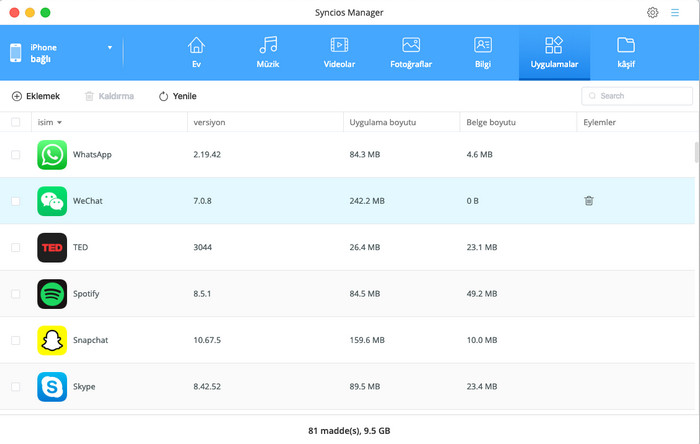Click the WeChat app icon
This screenshot has width=700, height=444.
pyautogui.click(x=52, y=201)
